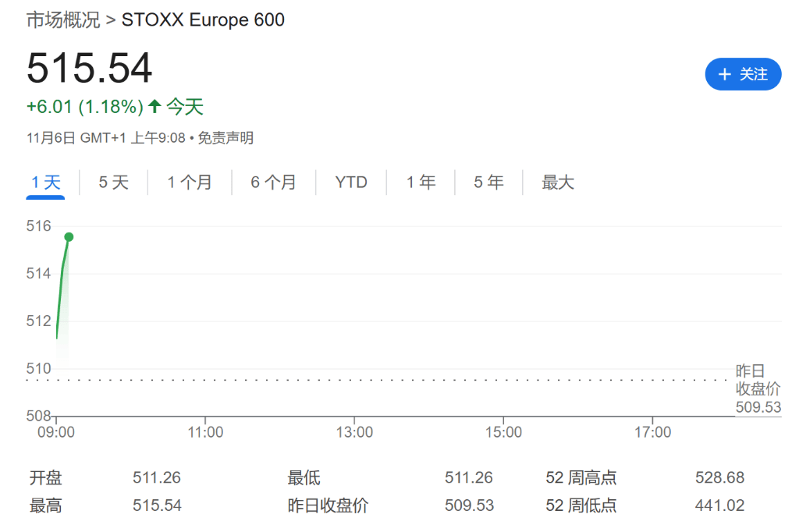Switch to the 5 年 tab
The height and width of the screenshot is (532, 799).
[488, 183]
